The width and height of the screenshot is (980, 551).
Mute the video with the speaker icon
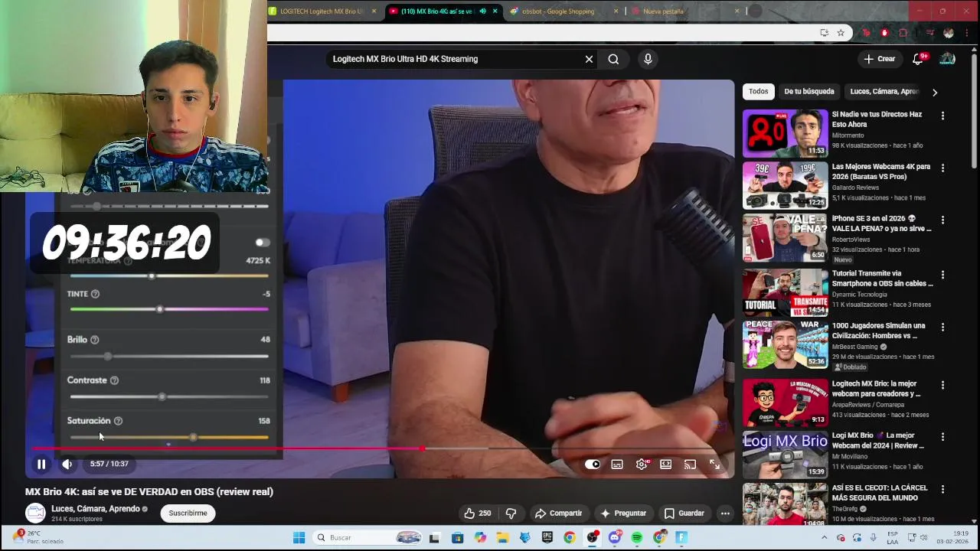pyautogui.click(x=67, y=464)
